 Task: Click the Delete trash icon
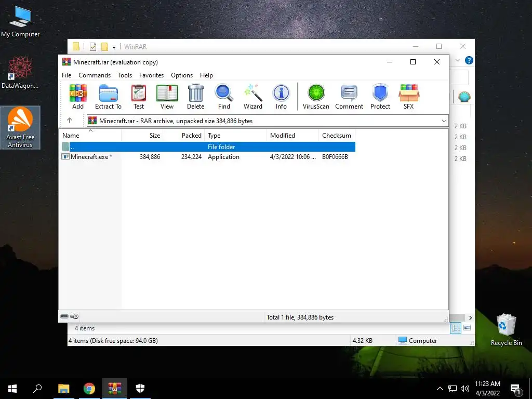coord(196,97)
